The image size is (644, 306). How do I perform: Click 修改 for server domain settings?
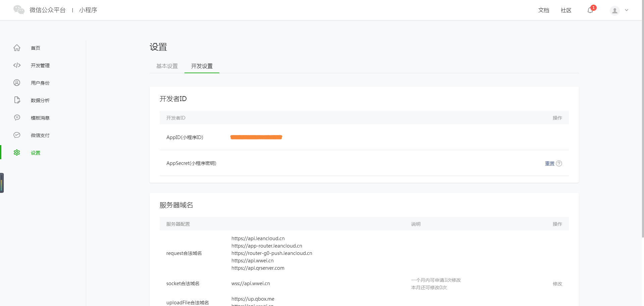click(x=557, y=284)
